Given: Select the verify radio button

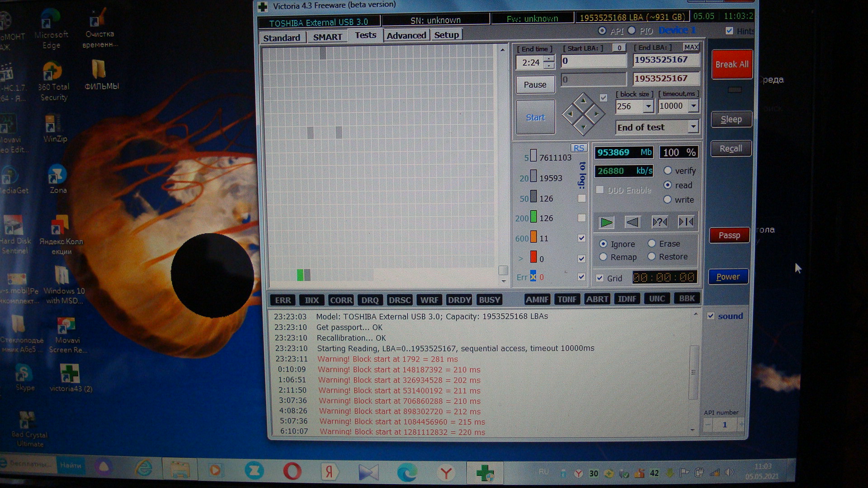Looking at the screenshot, I should click(x=668, y=170).
